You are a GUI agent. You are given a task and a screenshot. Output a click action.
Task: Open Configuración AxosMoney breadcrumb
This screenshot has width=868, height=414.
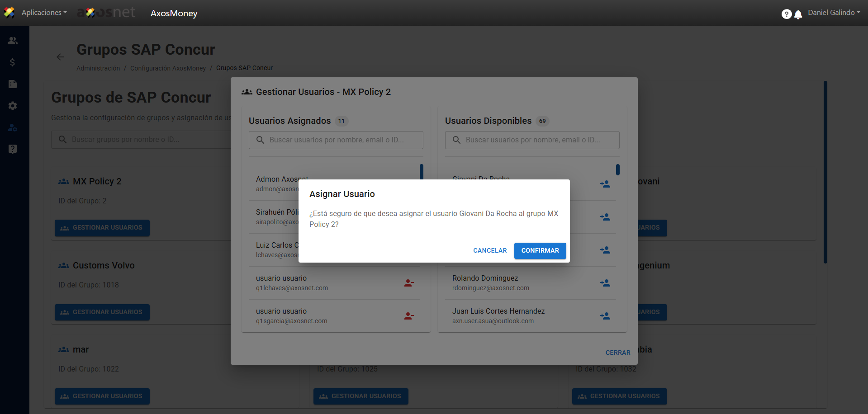(168, 68)
